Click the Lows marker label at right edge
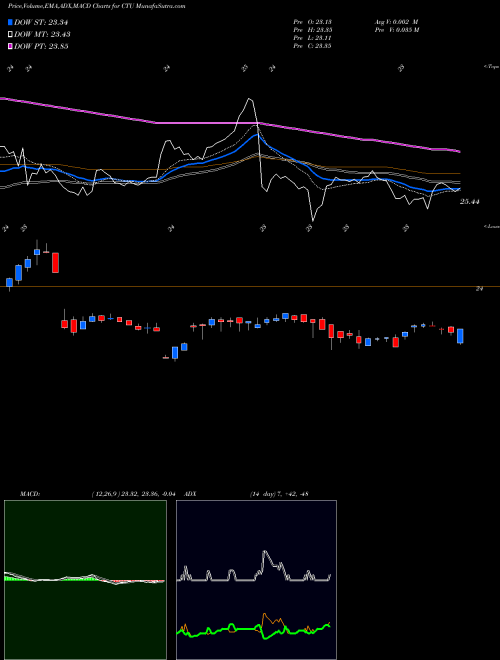The height and width of the screenshot is (660, 500). (491, 226)
